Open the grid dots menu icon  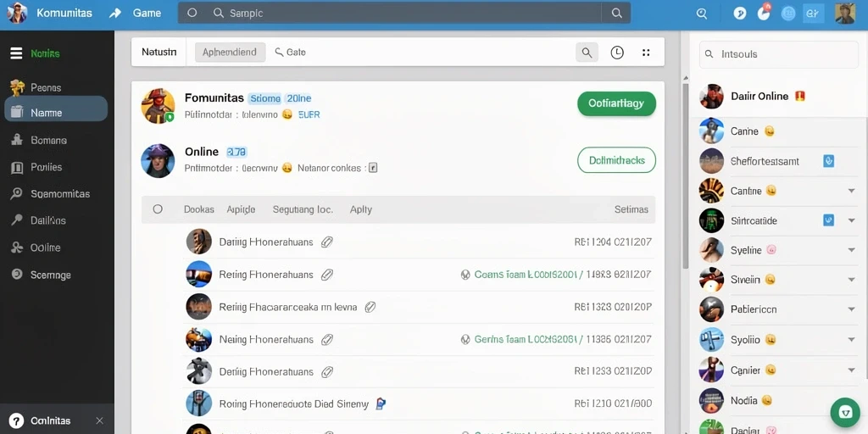[x=645, y=53]
